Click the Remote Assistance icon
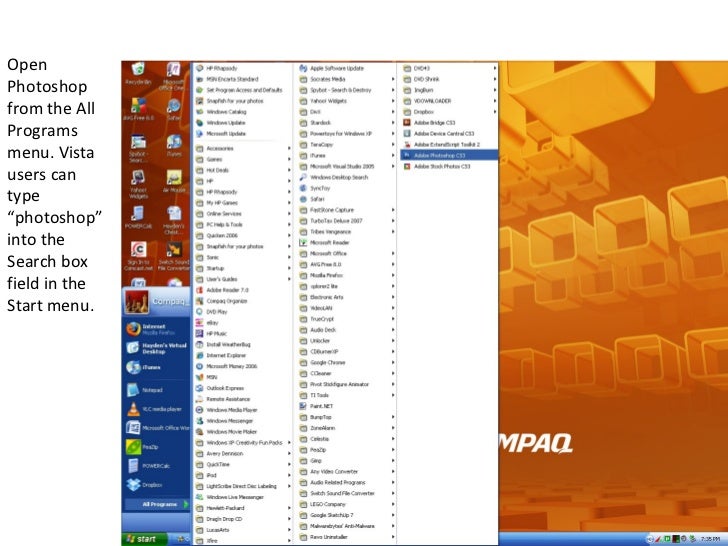This screenshot has width=728, height=546. (x=200, y=399)
